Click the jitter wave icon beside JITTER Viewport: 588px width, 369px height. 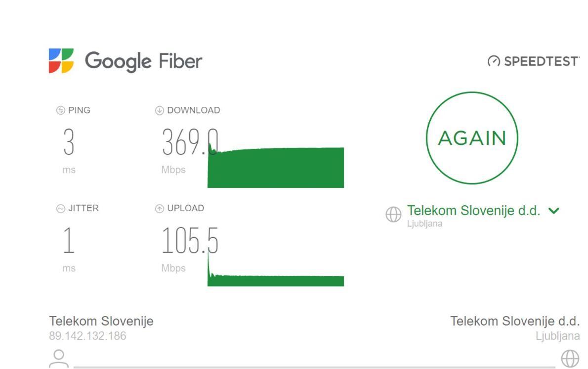60,209
